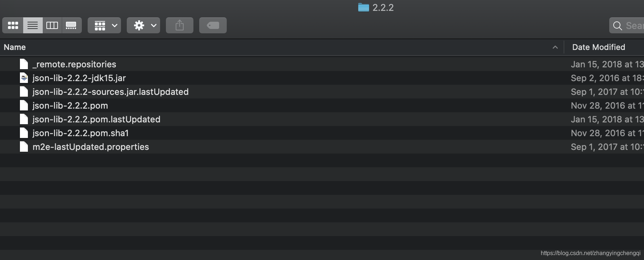Click the document icon beside json-lib-2.2.2.pom.sha1

[x=24, y=133]
